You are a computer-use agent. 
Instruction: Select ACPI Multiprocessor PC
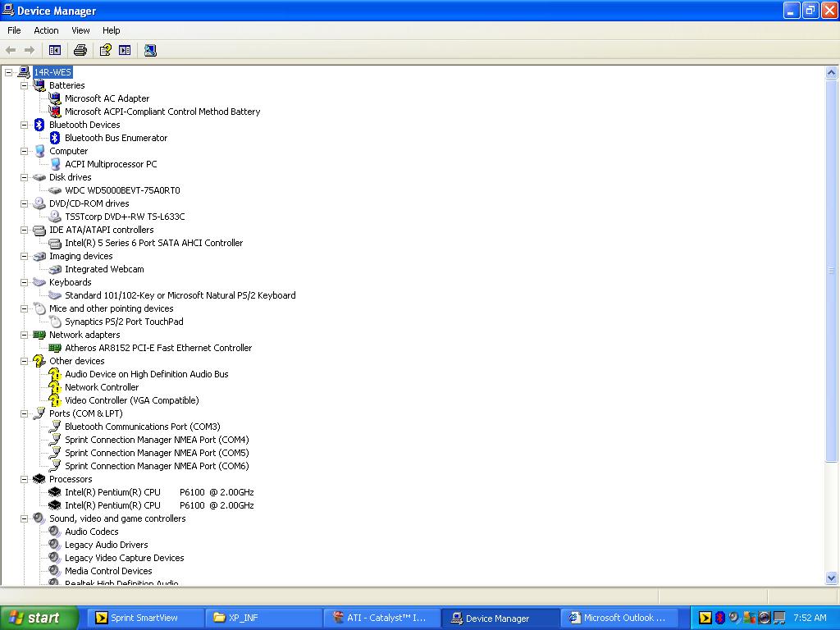[x=111, y=164]
